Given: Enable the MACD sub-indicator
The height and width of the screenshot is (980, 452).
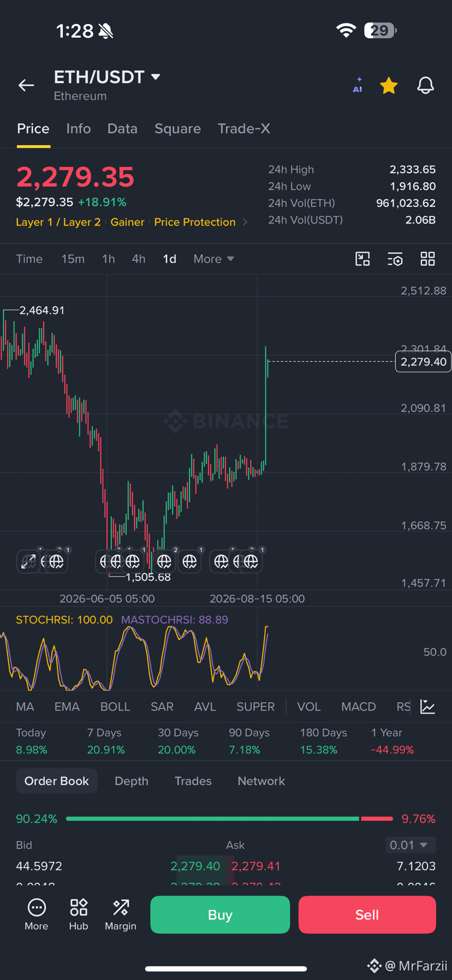Looking at the screenshot, I should click(359, 706).
